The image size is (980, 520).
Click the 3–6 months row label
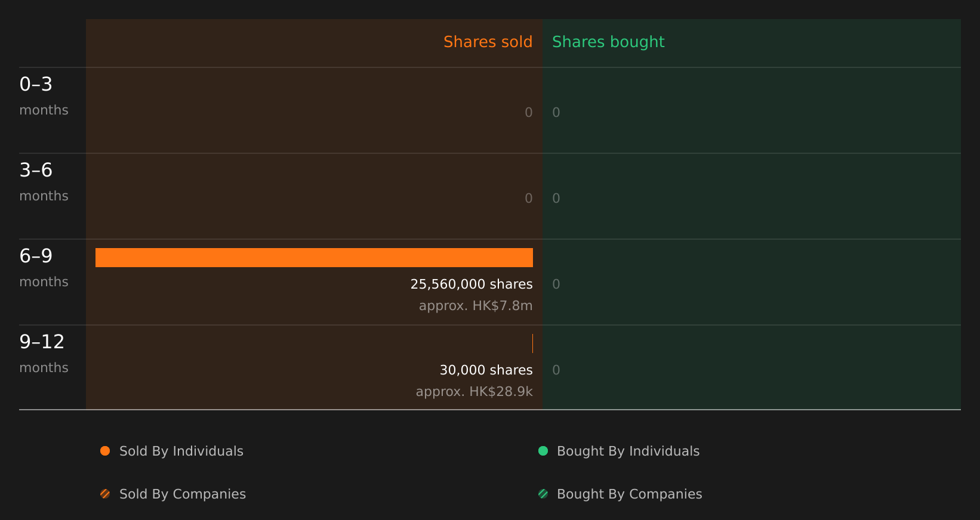[44, 182]
